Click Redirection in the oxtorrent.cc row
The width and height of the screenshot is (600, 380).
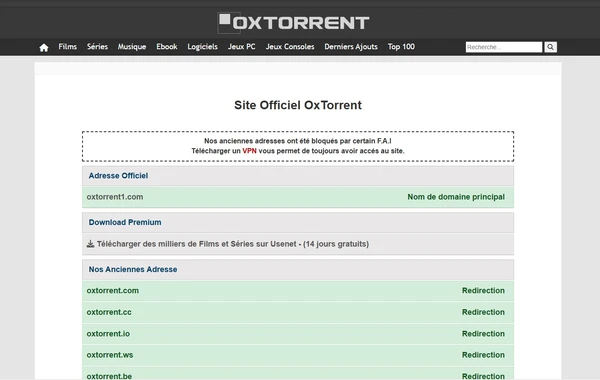coord(483,312)
